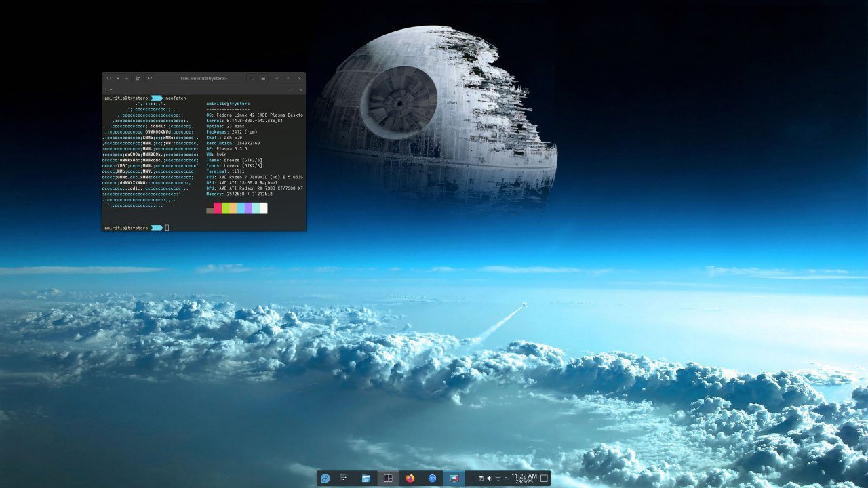868x488 pixels.
Task: Open the clipboard tray icon
Action: click(481, 479)
